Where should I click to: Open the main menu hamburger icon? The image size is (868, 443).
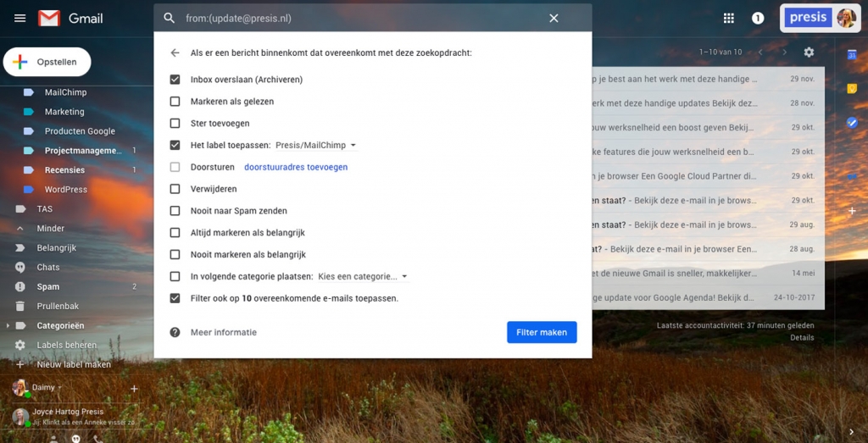[20, 19]
